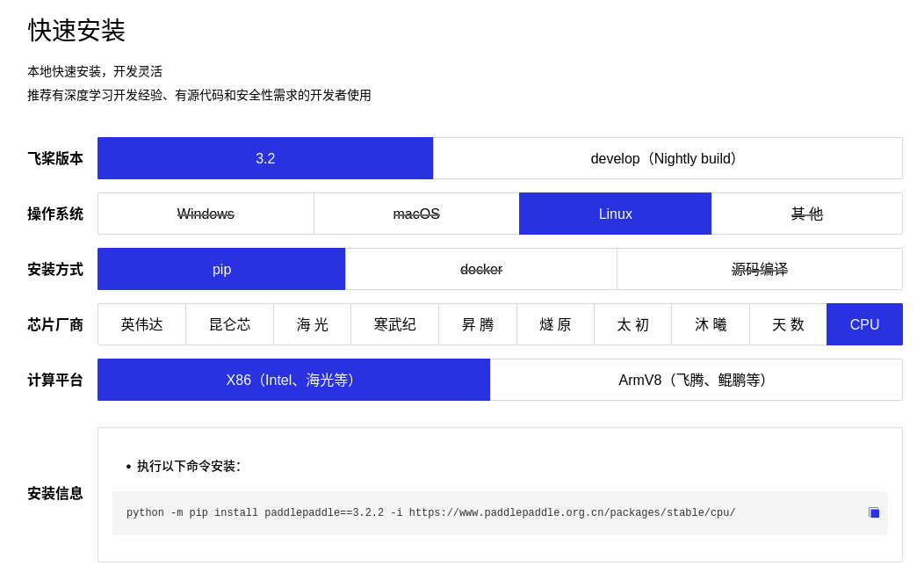Click the 快速安装 heading
This screenshot has width=924, height=566.
click(x=76, y=30)
